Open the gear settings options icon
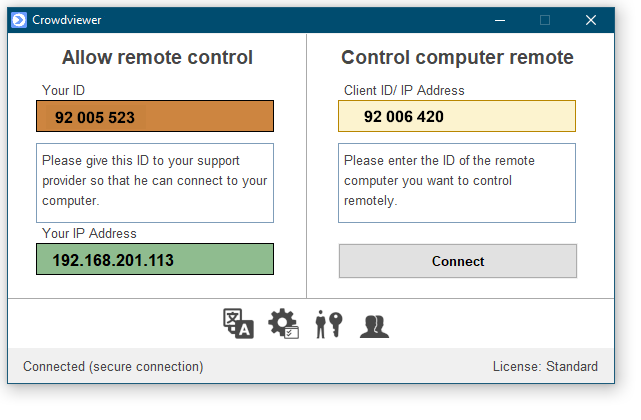The width and height of the screenshot is (641, 420). [x=284, y=323]
